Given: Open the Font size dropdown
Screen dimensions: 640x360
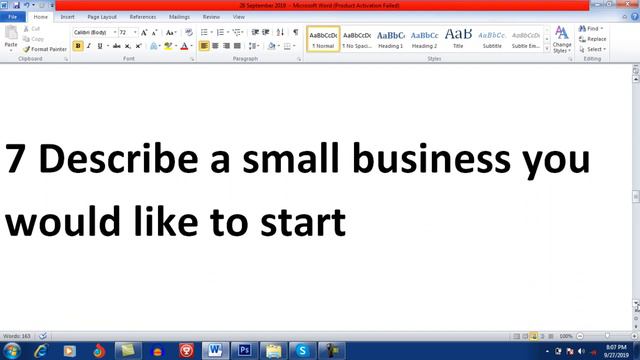Looking at the screenshot, I should coord(135,32).
